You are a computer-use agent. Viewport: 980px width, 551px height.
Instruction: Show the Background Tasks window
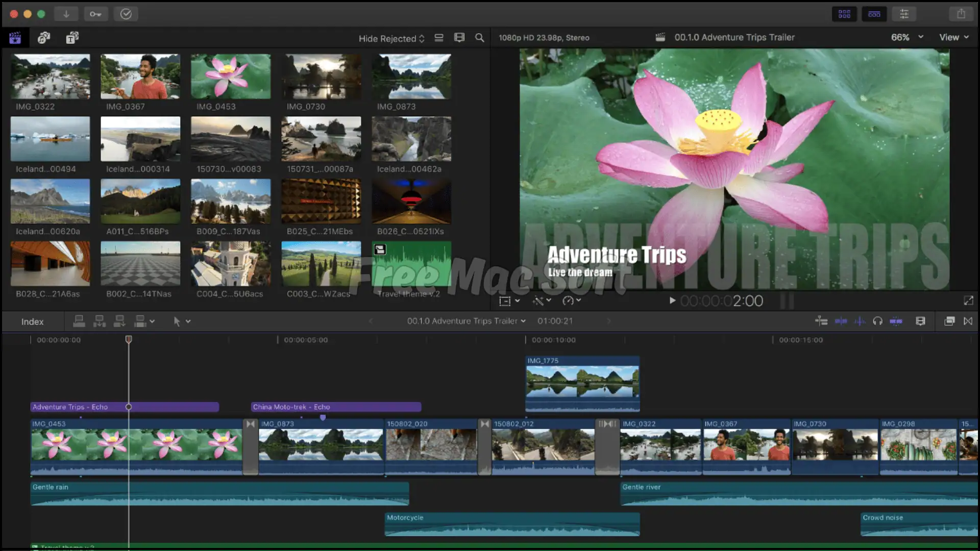tap(126, 14)
